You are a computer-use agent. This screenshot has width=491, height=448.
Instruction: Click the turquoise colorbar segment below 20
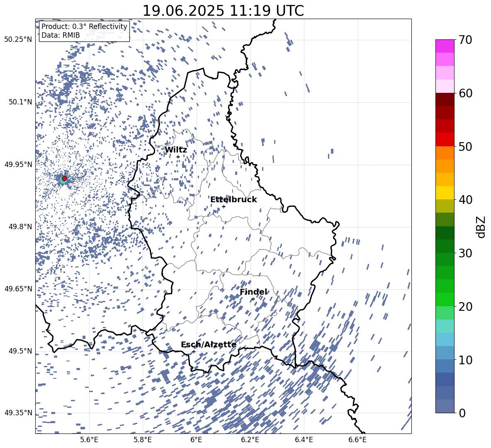point(445,326)
